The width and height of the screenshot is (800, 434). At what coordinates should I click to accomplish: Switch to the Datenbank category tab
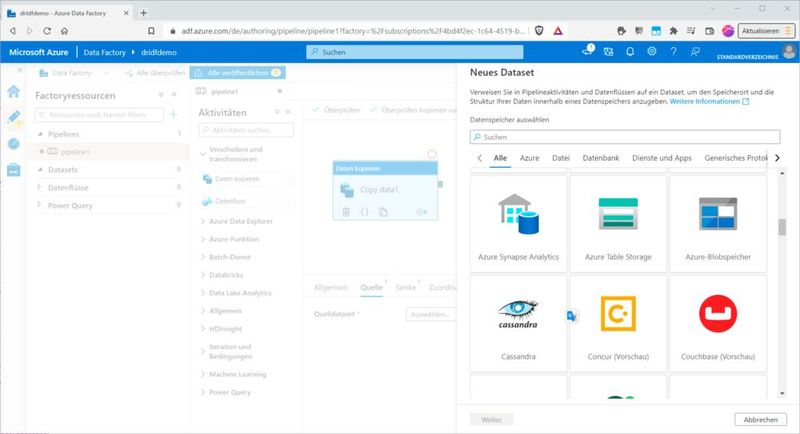[600, 158]
